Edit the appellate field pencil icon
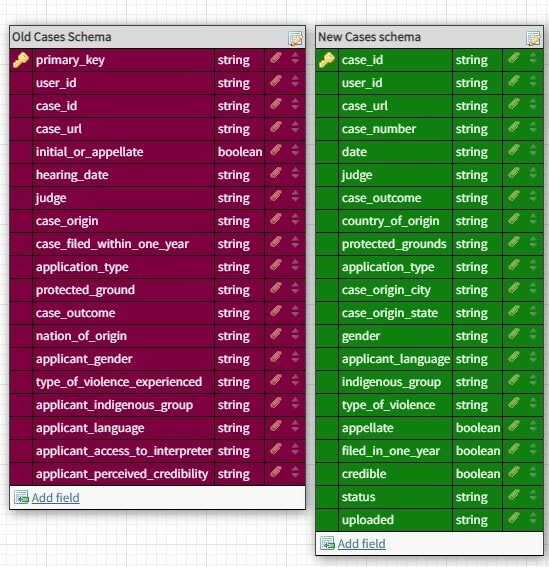Viewport: 549px width, 567px height. pos(514,426)
